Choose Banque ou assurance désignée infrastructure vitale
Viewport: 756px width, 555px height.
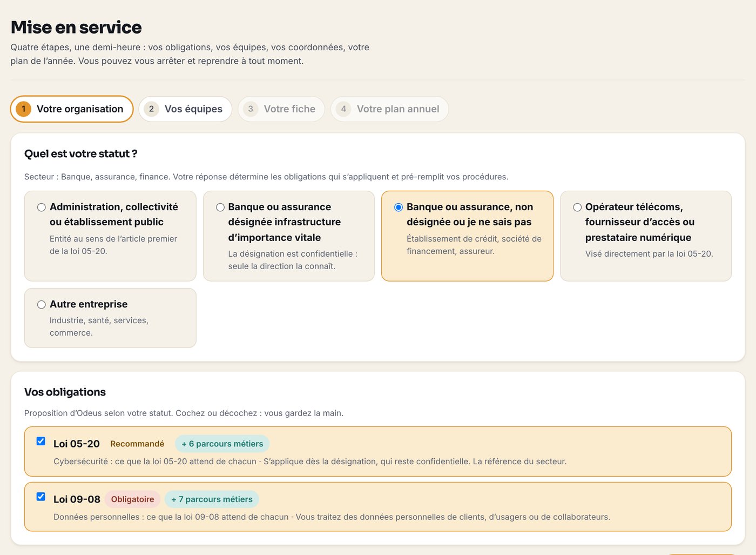(x=220, y=208)
